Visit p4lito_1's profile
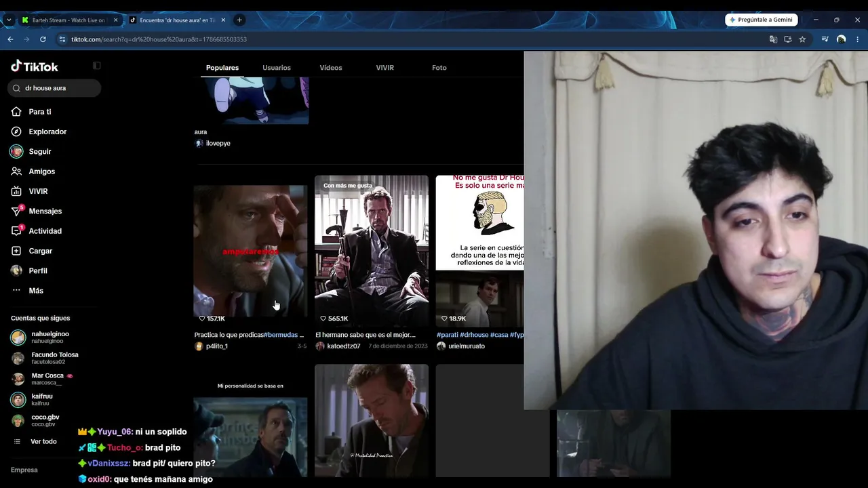868x488 pixels. 217,346
